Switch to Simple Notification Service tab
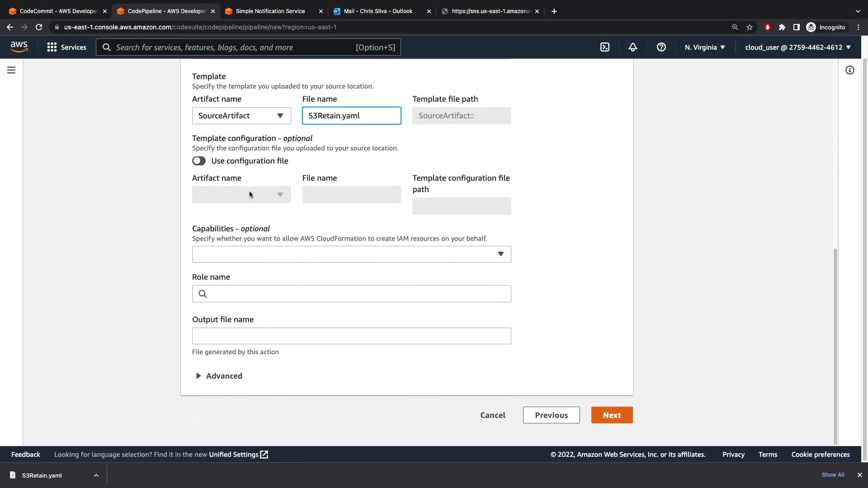 (x=270, y=11)
